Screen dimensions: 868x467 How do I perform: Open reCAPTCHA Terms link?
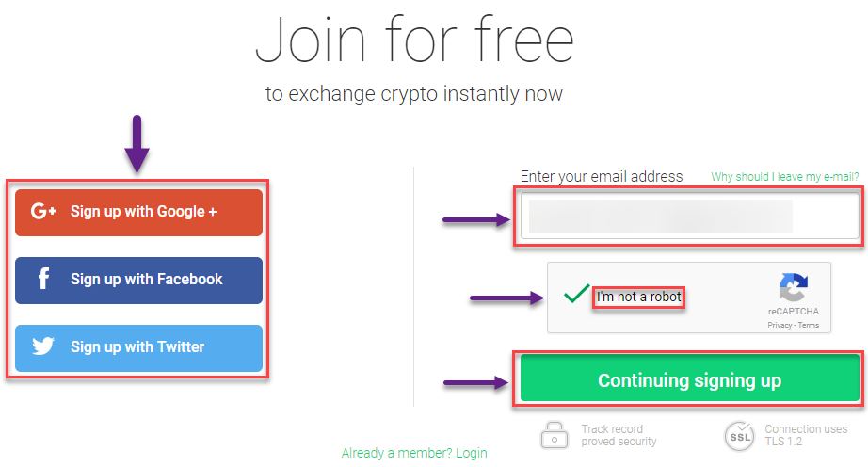808,325
